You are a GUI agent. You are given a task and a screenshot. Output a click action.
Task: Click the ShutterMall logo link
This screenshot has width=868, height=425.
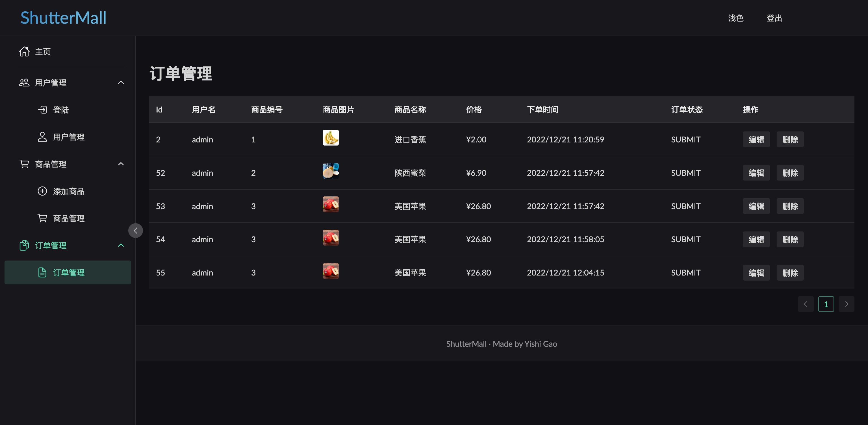(63, 18)
